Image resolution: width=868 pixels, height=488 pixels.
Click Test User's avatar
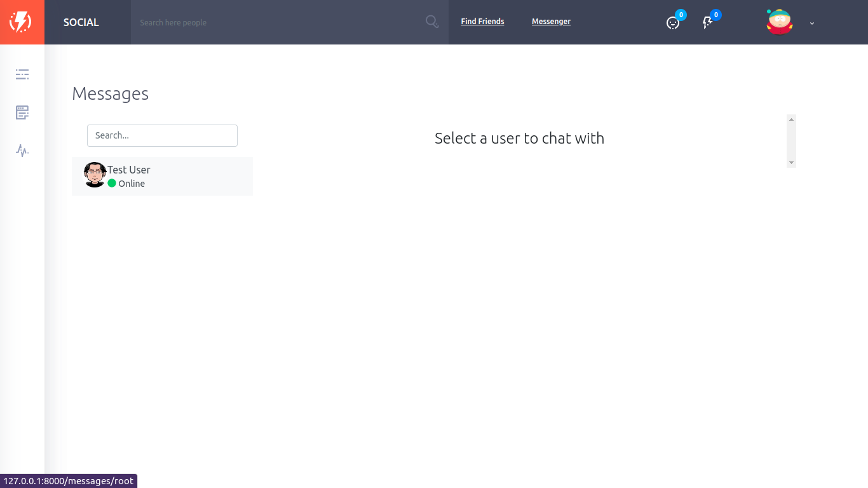(x=95, y=175)
